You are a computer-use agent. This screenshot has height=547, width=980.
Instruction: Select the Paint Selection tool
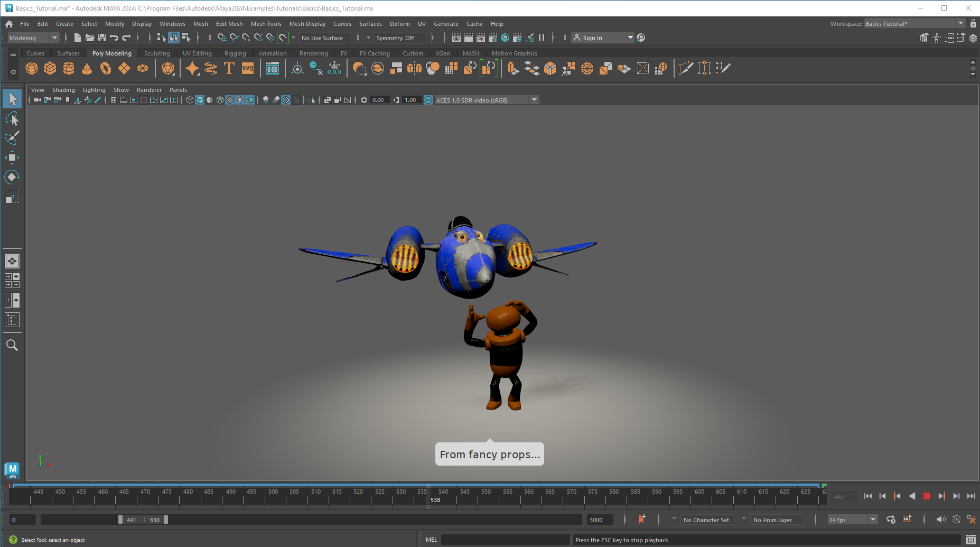(x=12, y=138)
